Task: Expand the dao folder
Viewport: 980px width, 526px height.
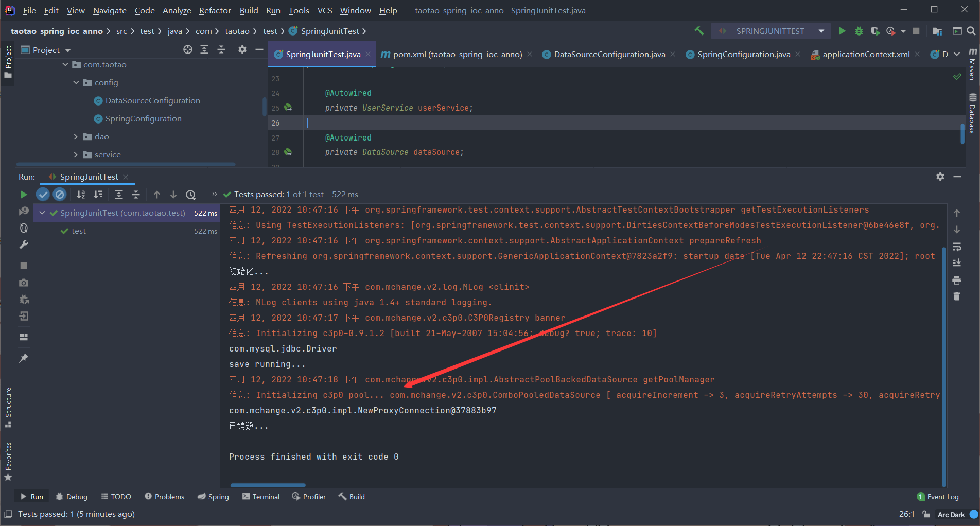Action: (x=76, y=137)
